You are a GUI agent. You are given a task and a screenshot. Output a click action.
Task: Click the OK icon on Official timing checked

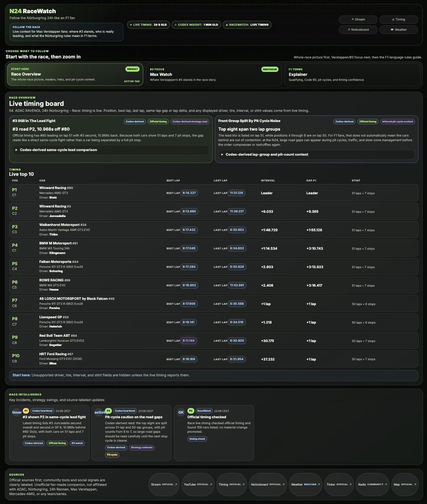point(181,412)
